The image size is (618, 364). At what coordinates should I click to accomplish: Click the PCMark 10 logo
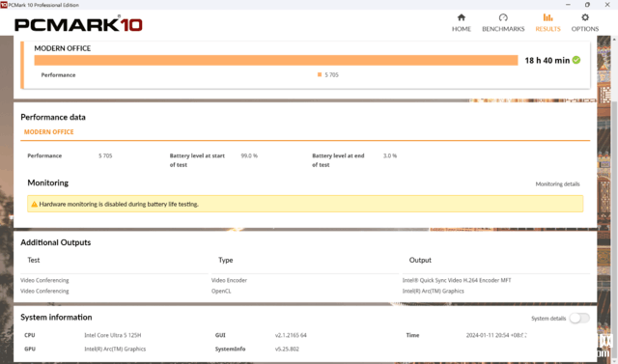pyautogui.click(x=78, y=24)
